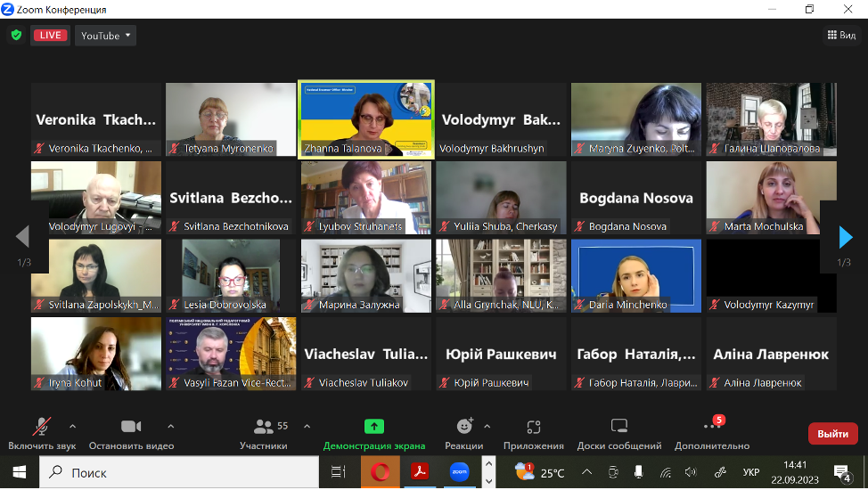Click the More options icon

click(x=712, y=433)
